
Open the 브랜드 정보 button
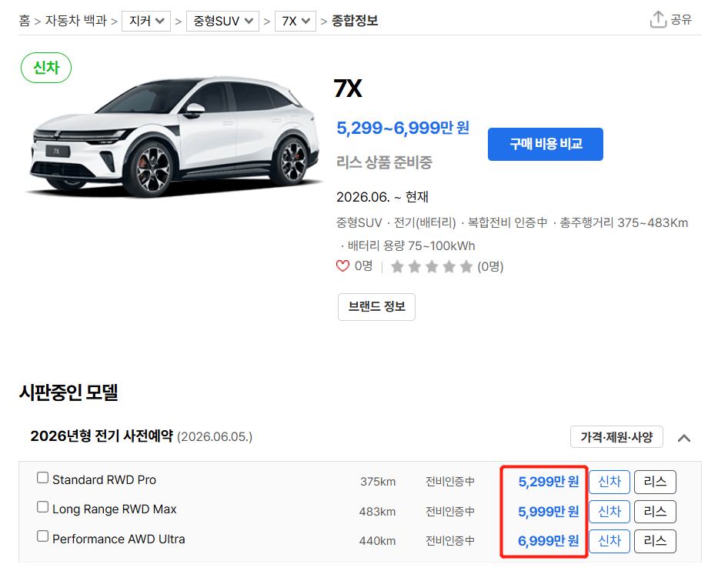pos(376,307)
